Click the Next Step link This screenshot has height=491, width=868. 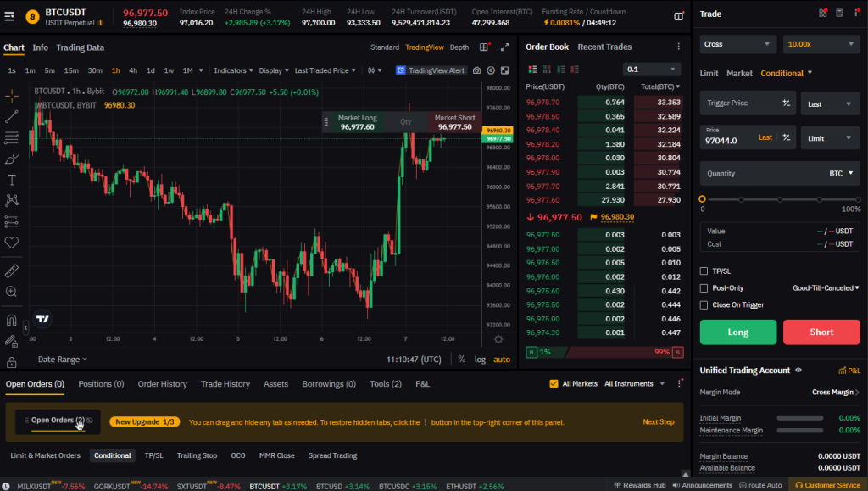(x=658, y=421)
